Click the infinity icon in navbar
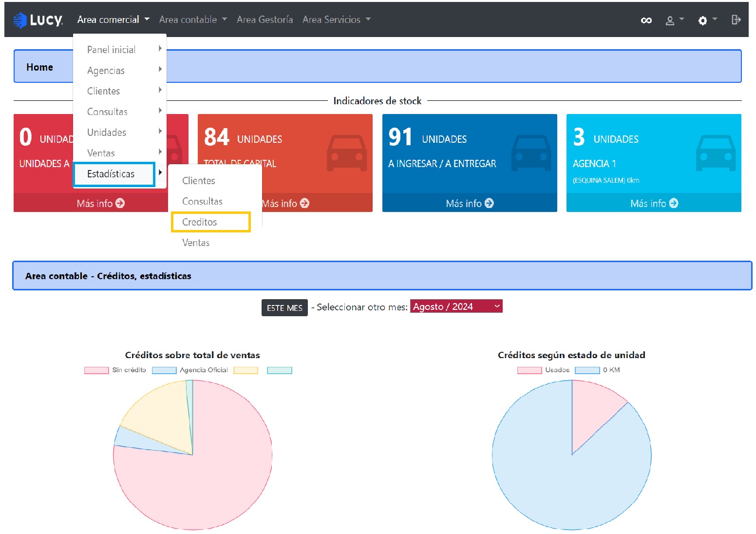 point(646,20)
